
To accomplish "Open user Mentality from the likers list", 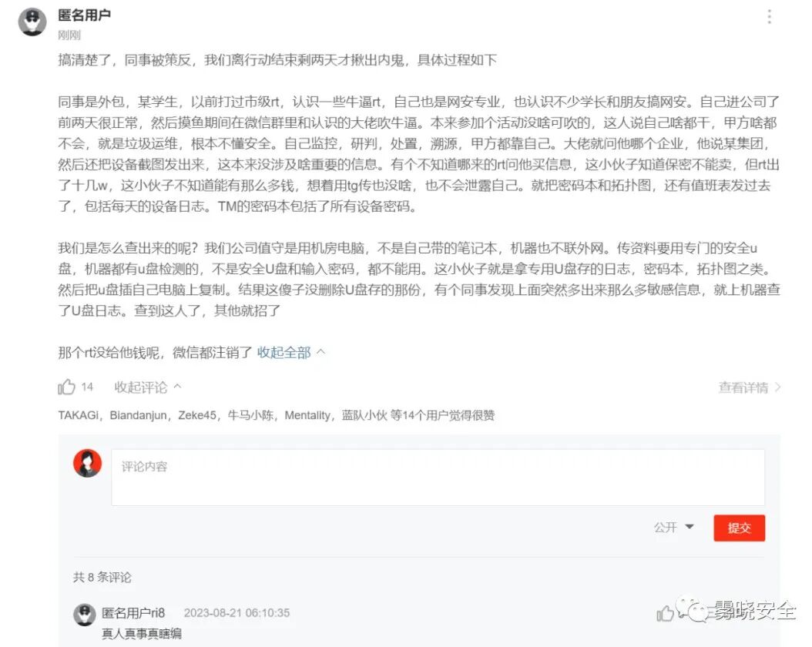I will point(307,415).
